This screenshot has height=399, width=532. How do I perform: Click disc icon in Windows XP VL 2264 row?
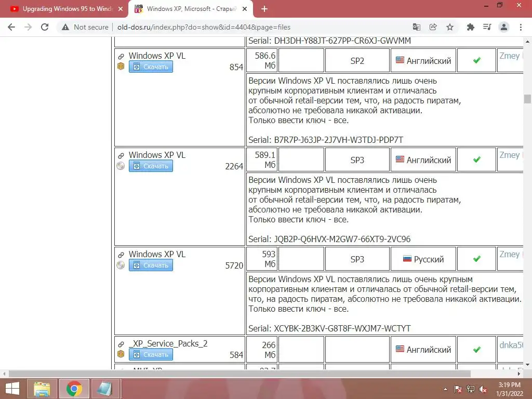click(x=121, y=166)
